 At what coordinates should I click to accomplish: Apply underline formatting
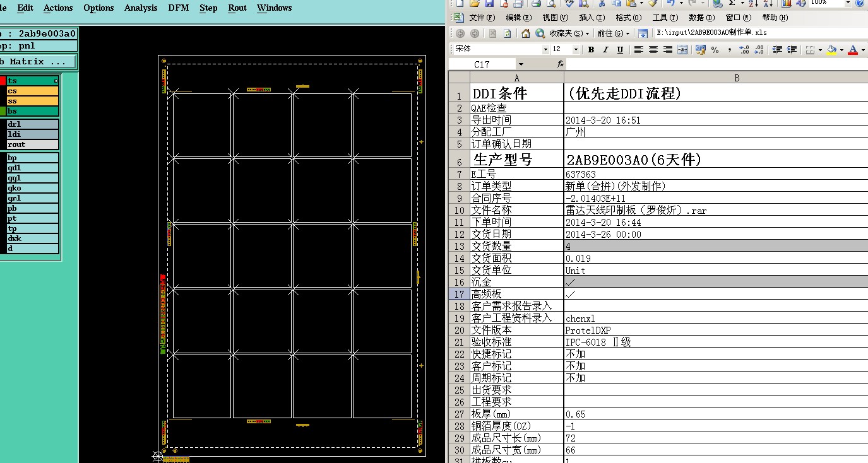620,50
